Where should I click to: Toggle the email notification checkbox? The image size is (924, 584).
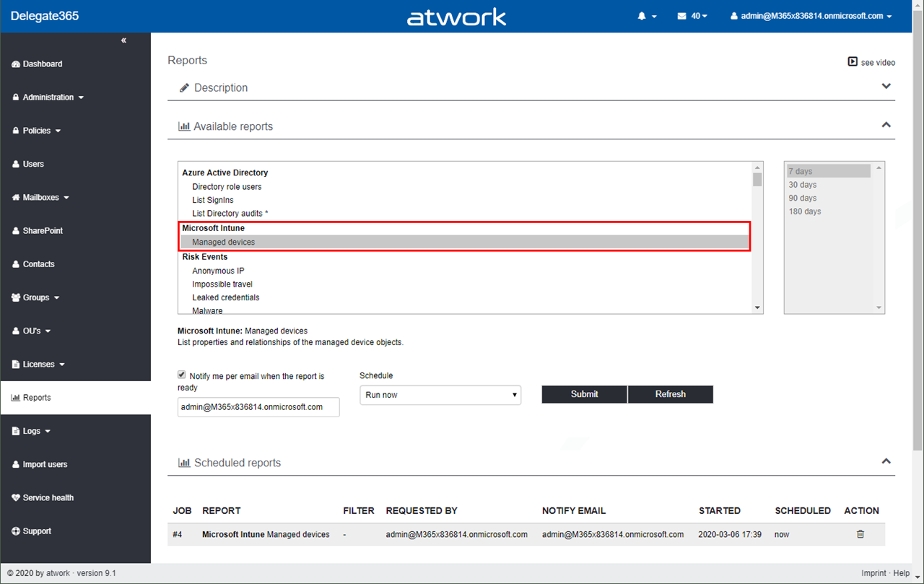[x=182, y=375]
